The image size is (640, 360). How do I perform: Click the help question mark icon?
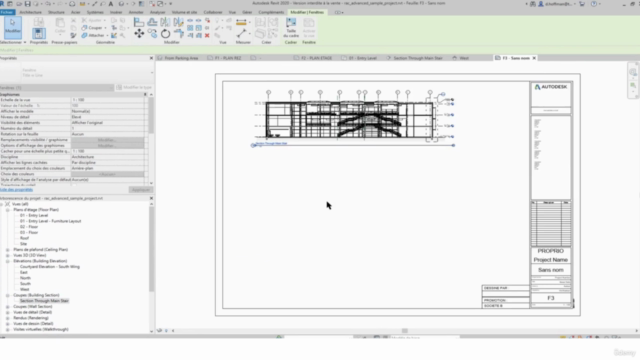(x=594, y=4)
